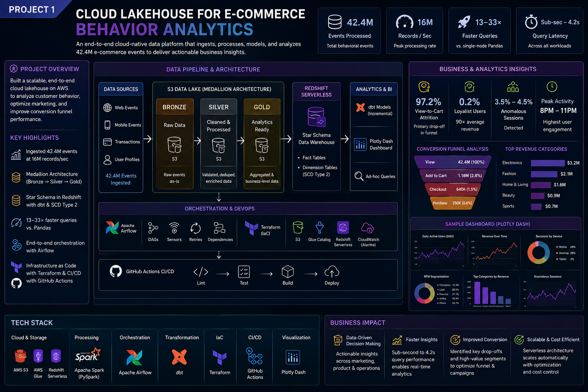Viewport: 588px width, 392px height.
Task: Click the Terraform logo under IaC in Tech Stack
Action: tap(220, 358)
